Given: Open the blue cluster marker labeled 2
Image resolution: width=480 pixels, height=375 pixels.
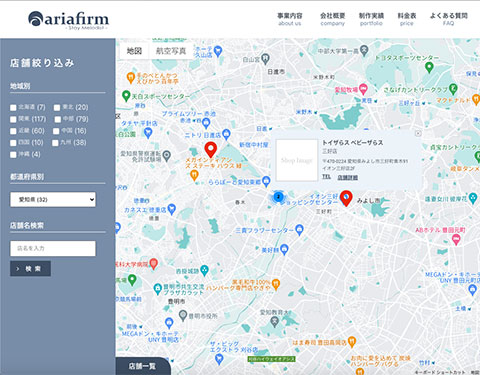Looking at the screenshot, I should pos(278,197).
